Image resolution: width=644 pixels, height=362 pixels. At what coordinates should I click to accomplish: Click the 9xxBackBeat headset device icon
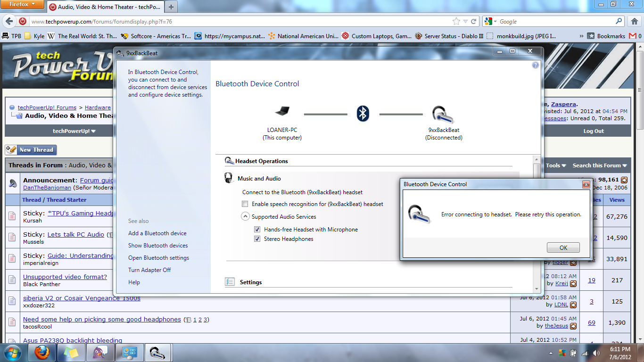pos(443,115)
